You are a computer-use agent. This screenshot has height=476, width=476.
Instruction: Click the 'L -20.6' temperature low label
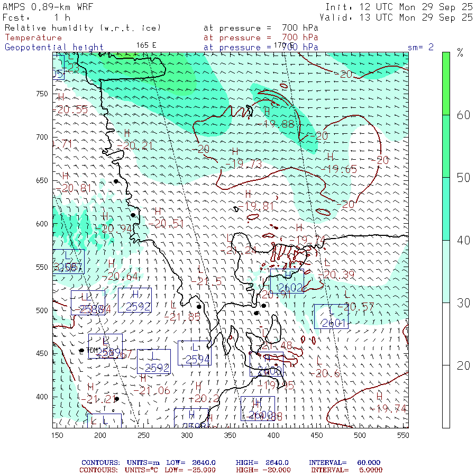[325, 368]
